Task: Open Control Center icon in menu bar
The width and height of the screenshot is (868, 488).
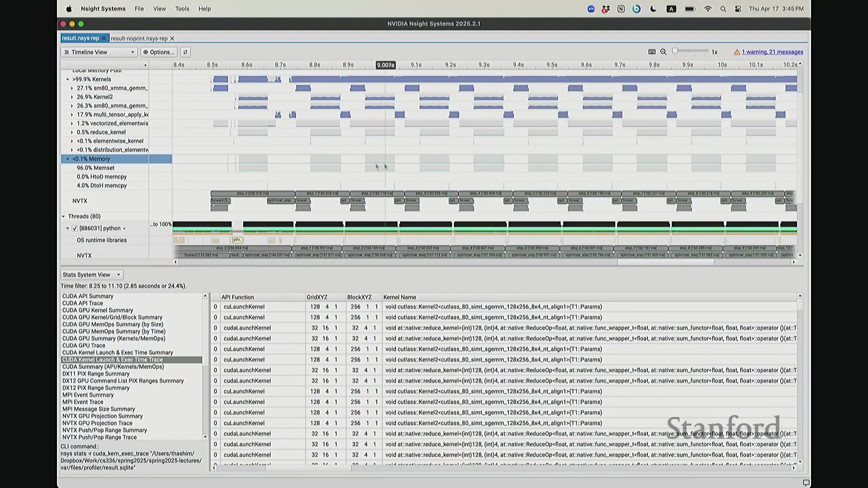Action: (738, 9)
